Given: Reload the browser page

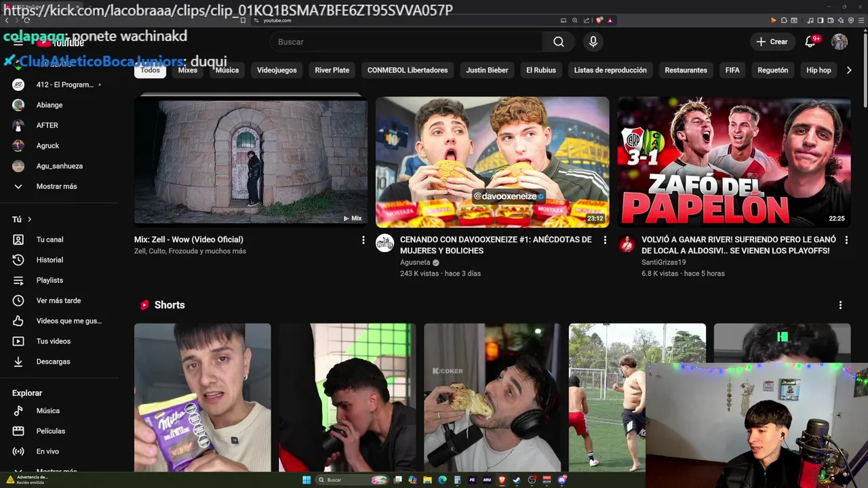Looking at the screenshot, I should 27,20.
